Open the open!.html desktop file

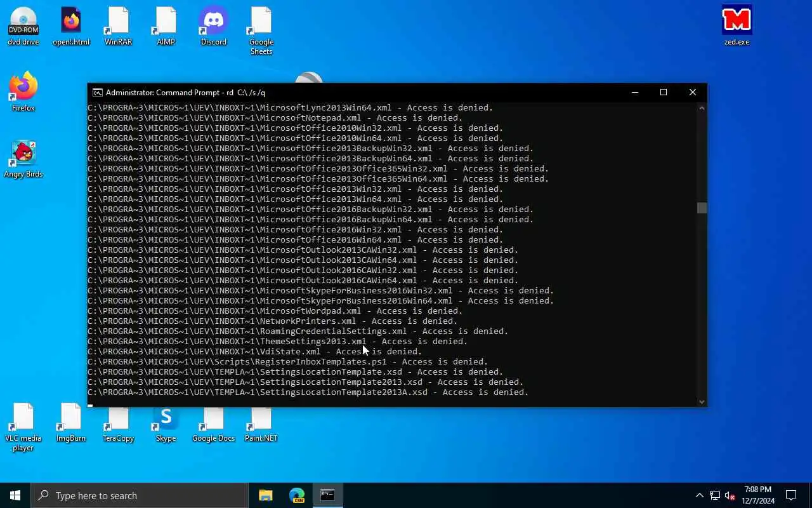tap(71, 26)
